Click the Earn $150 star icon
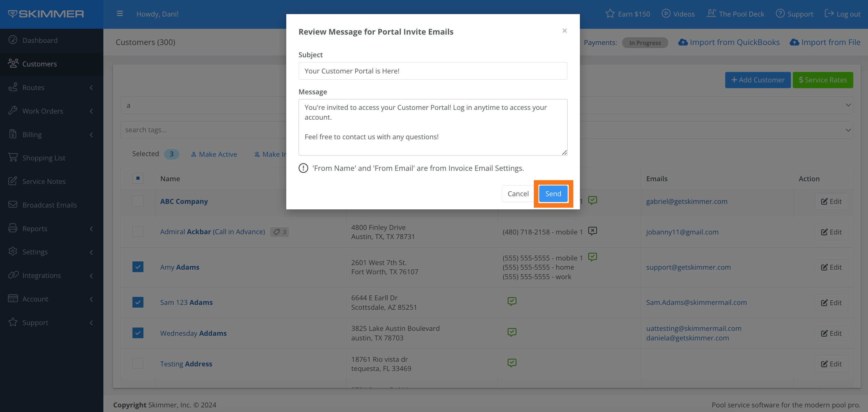The image size is (868, 412). pyautogui.click(x=610, y=14)
